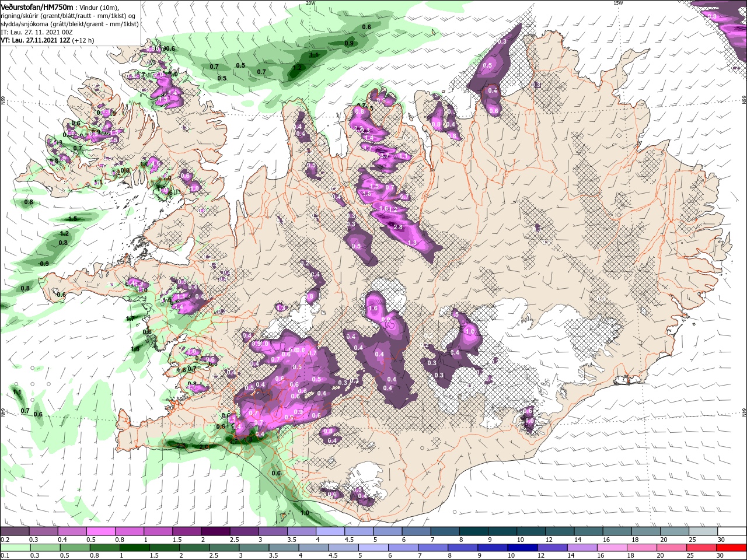Click the 2.8 snowfall value on the map
747x560 pixels.
[399, 227]
